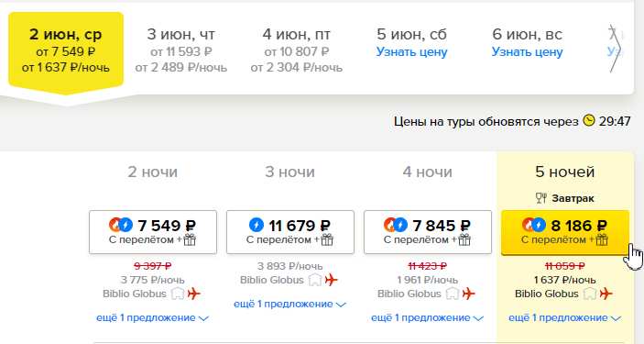Click 'Узнать цену' for 6 июн, вс
Image resolution: width=644 pixels, height=344 pixels.
tap(527, 52)
